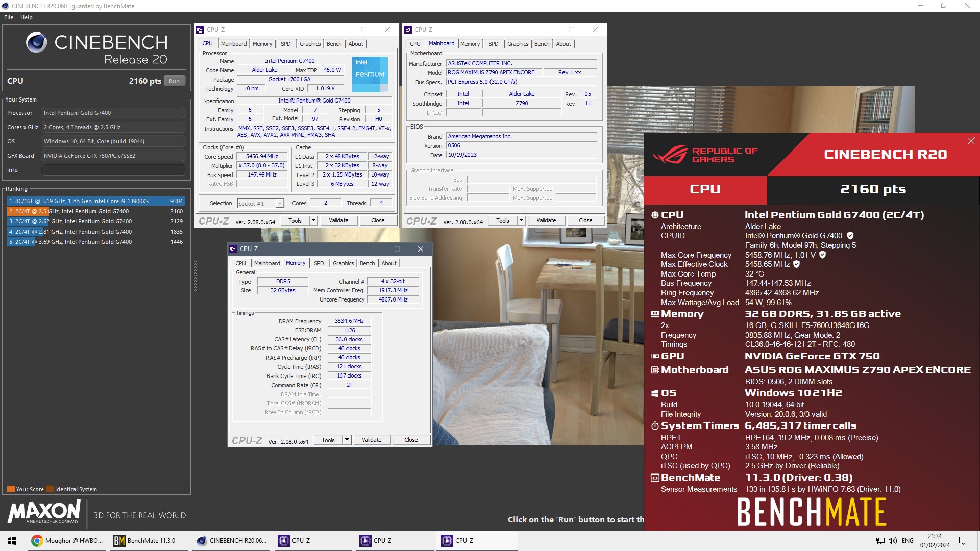The image size is (980, 551).
Task: Click Tools button in CPU-Z Mainboard window
Action: pos(502,220)
